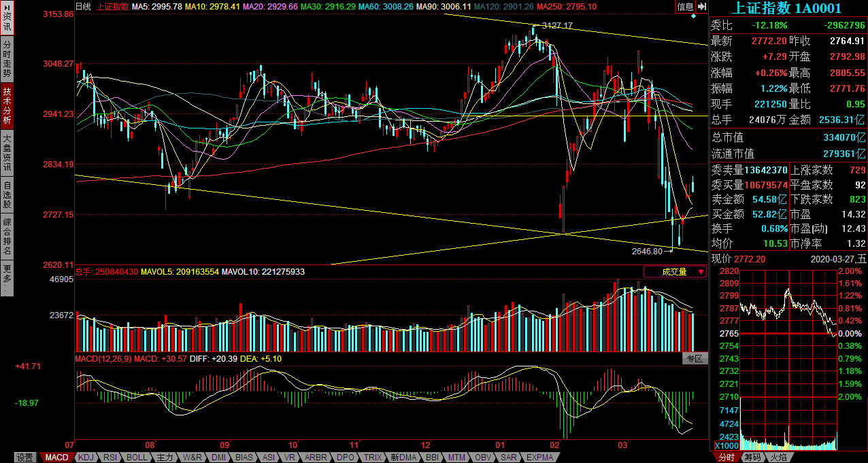
Task: Click the MA250: 2795.10 legend value
Action: click(567, 7)
